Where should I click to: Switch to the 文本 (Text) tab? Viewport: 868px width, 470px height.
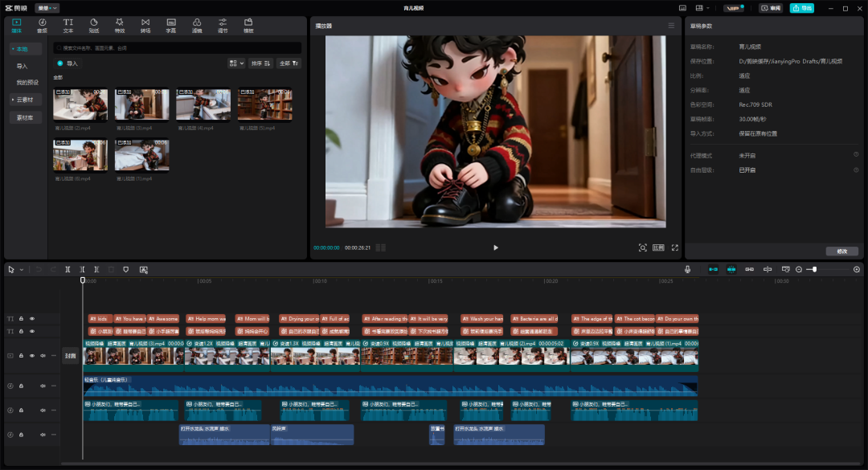(x=68, y=25)
